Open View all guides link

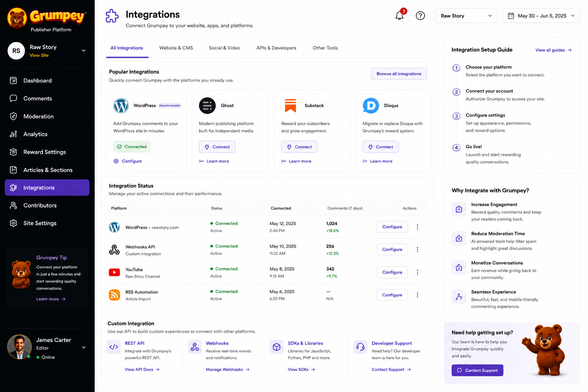click(554, 50)
